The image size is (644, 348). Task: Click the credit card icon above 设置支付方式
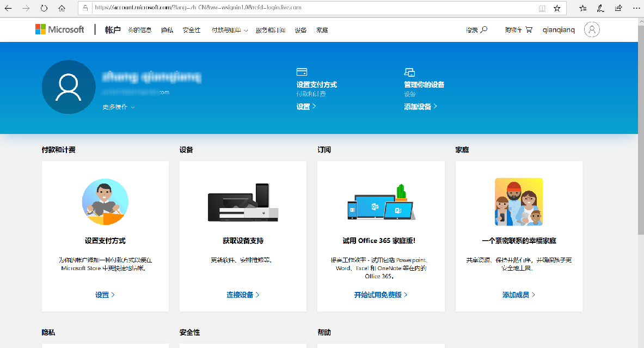pyautogui.click(x=302, y=72)
